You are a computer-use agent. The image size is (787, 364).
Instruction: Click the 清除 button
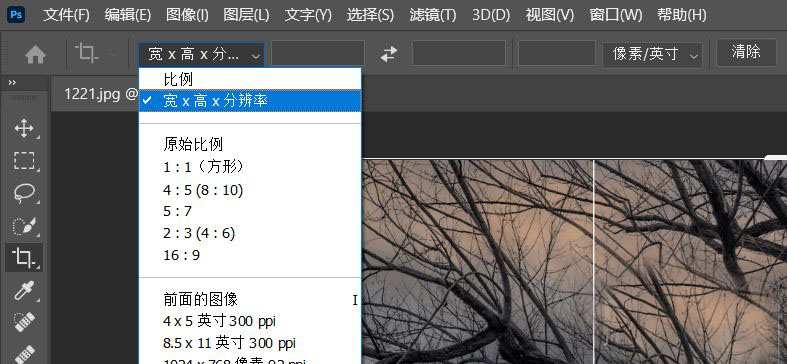pyautogui.click(x=746, y=52)
